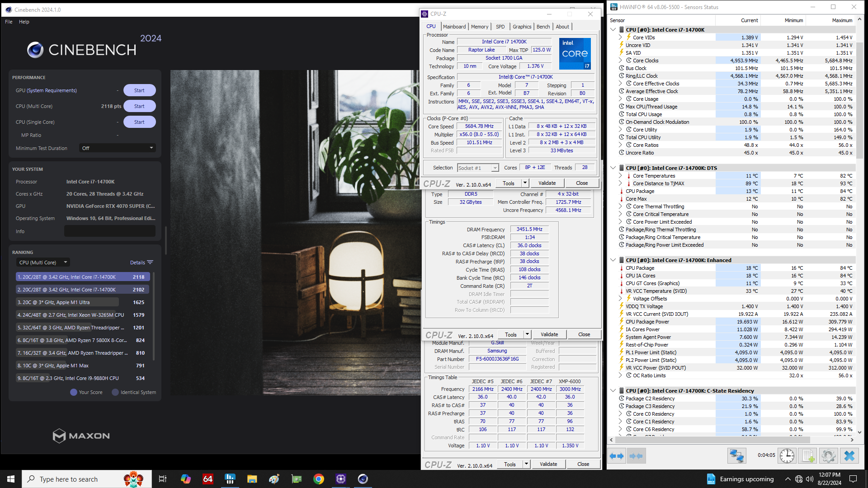Open Paint app from taskbar

pos(274,479)
